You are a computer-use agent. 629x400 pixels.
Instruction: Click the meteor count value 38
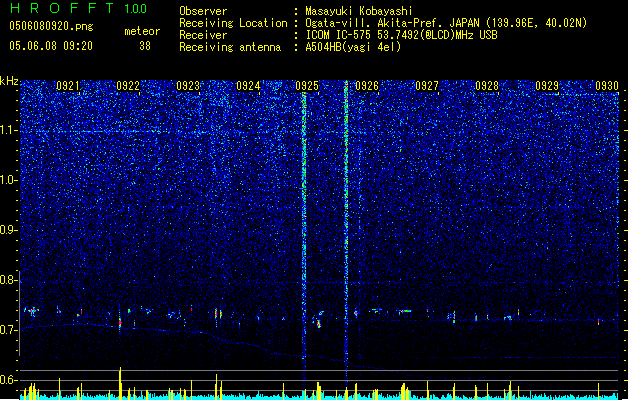[x=145, y=46]
